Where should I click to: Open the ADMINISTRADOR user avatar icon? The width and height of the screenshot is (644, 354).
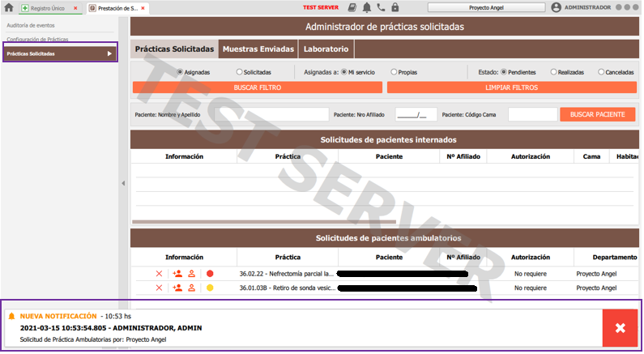556,7
